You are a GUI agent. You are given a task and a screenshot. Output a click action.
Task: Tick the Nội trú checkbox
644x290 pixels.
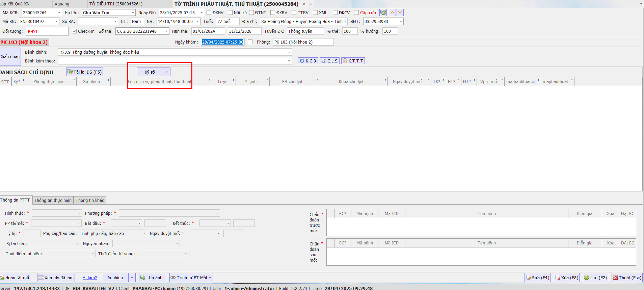230,12
